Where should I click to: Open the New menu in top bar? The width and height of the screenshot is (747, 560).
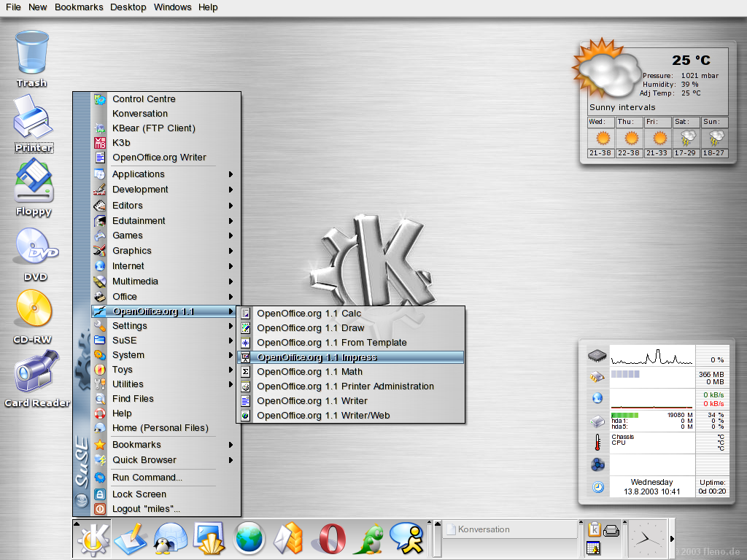coord(38,7)
